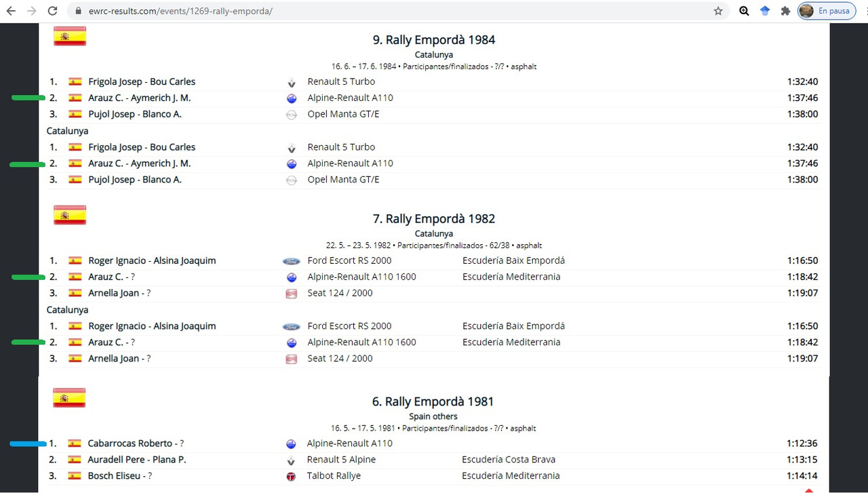Click position number 3. beside Bosch Eliseu
Screen dimensions: 868x493
click(53, 476)
